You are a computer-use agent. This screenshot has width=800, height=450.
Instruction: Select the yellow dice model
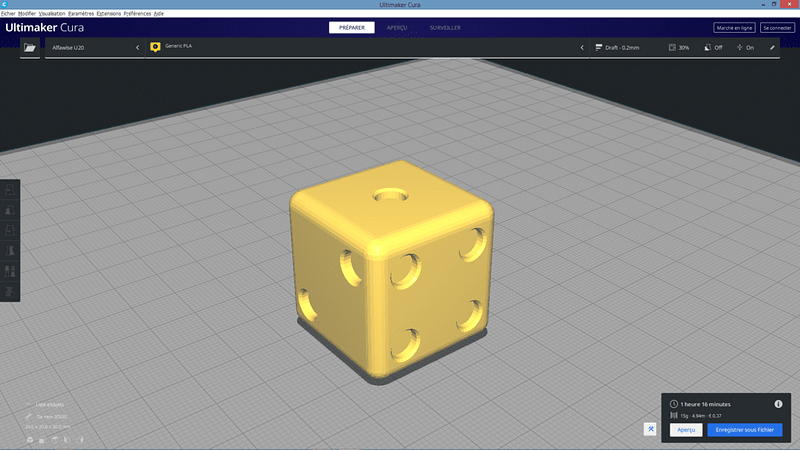click(391, 270)
